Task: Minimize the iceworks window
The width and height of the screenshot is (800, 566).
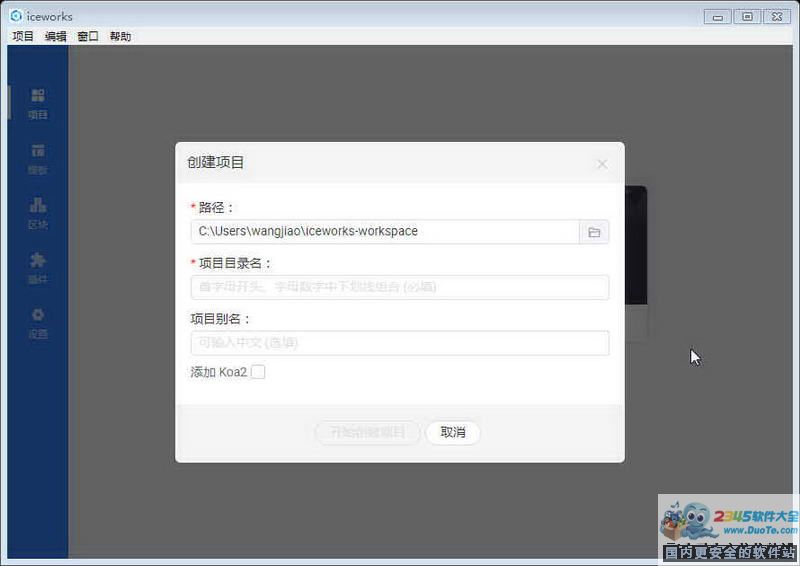Action: (x=717, y=16)
